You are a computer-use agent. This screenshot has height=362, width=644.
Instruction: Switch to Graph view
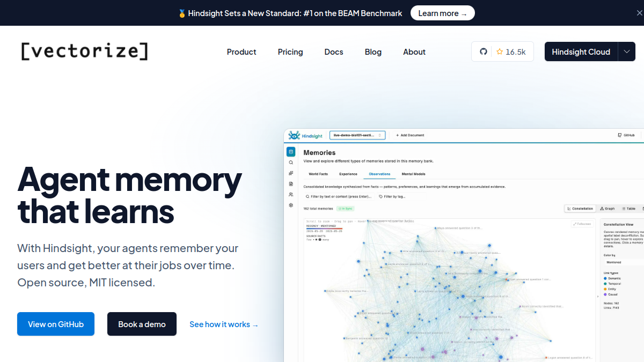(608, 209)
